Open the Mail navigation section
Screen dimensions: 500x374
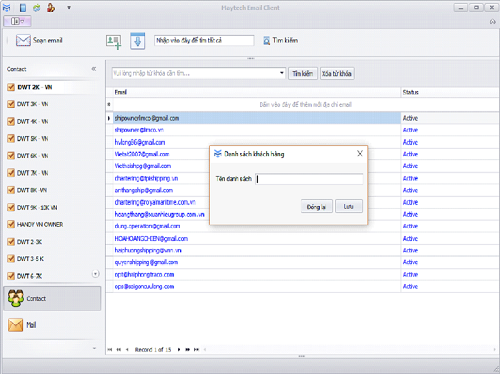52,325
